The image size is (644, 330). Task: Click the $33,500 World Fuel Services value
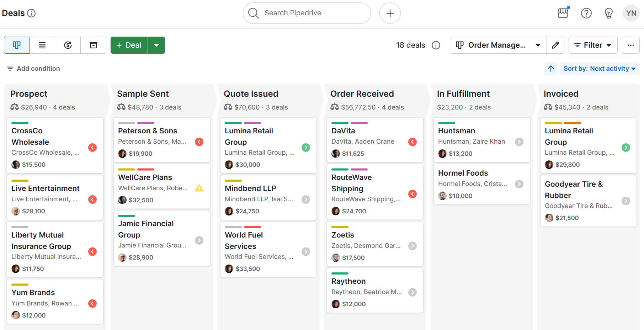click(248, 269)
